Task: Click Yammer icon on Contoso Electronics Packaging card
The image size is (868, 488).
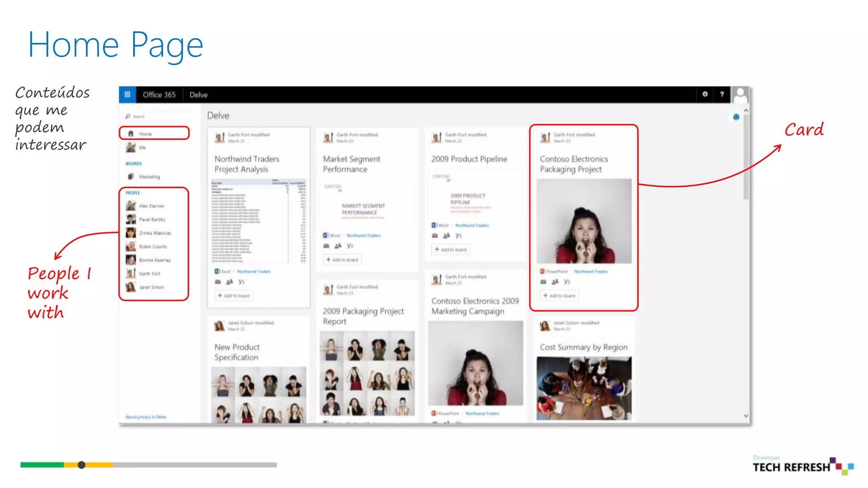Action: 567,282
